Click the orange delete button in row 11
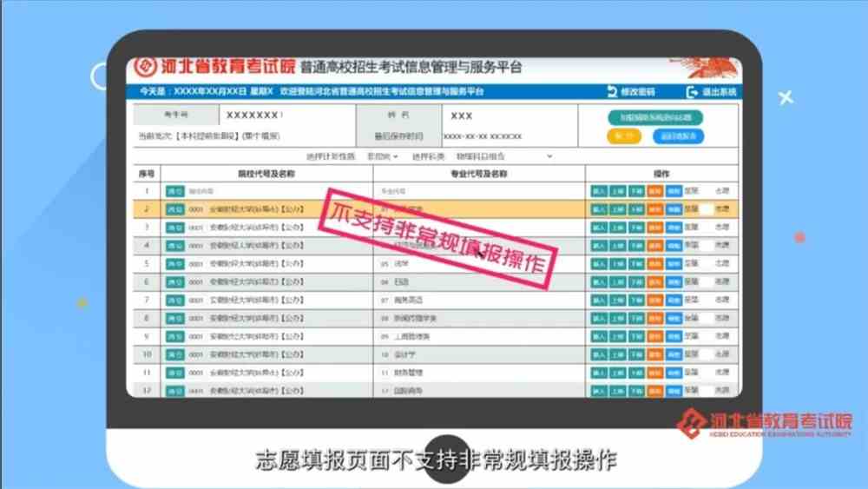Image resolution: width=868 pixels, height=489 pixels. (x=654, y=373)
